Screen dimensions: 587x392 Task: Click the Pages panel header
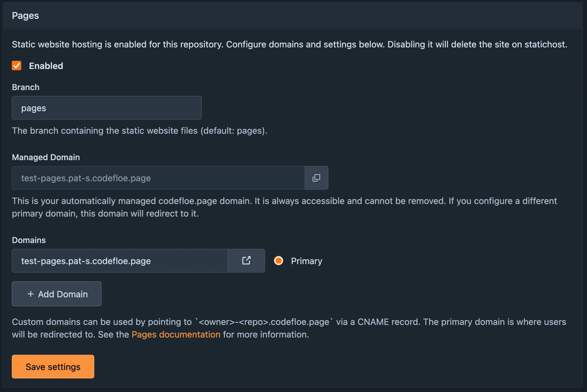pyautogui.click(x=25, y=15)
